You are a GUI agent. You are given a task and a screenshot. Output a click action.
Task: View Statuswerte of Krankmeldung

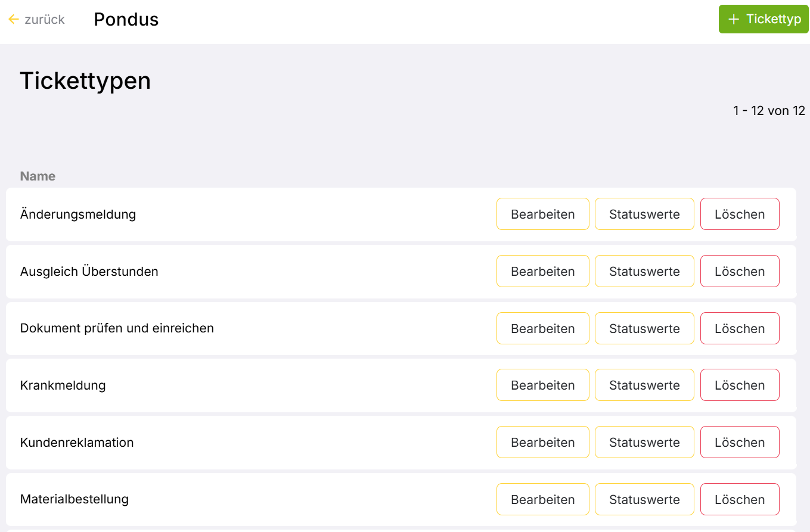(644, 385)
